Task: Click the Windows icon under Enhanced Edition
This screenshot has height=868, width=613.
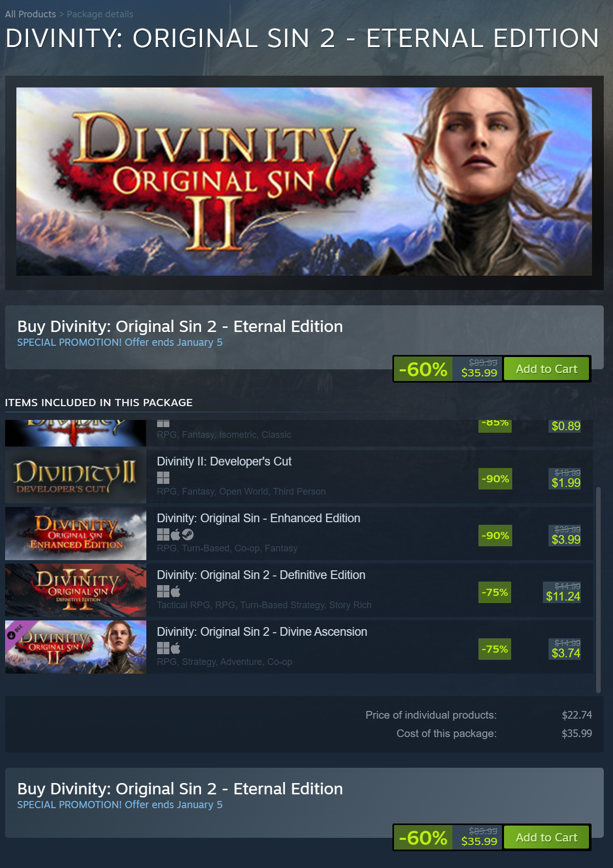Action: 163,535
